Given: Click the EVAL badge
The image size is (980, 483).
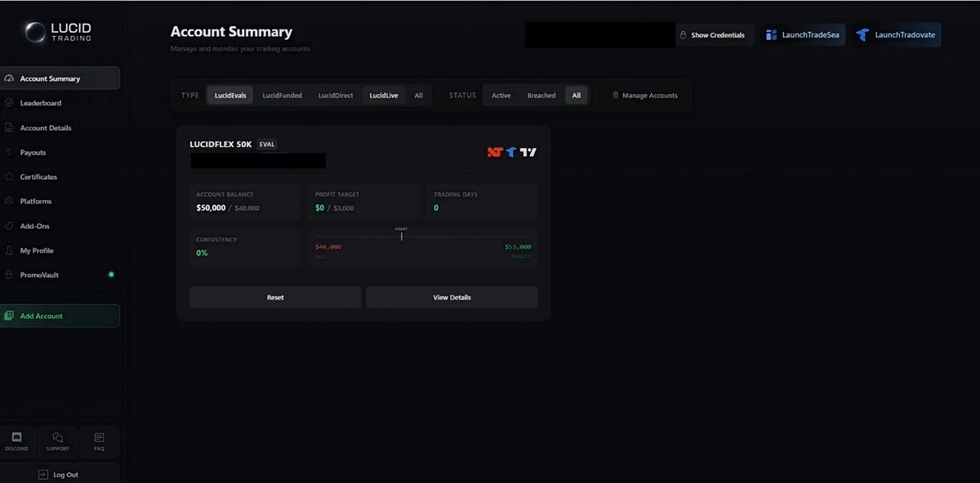Looking at the screenshot, I should pos(267,144).
